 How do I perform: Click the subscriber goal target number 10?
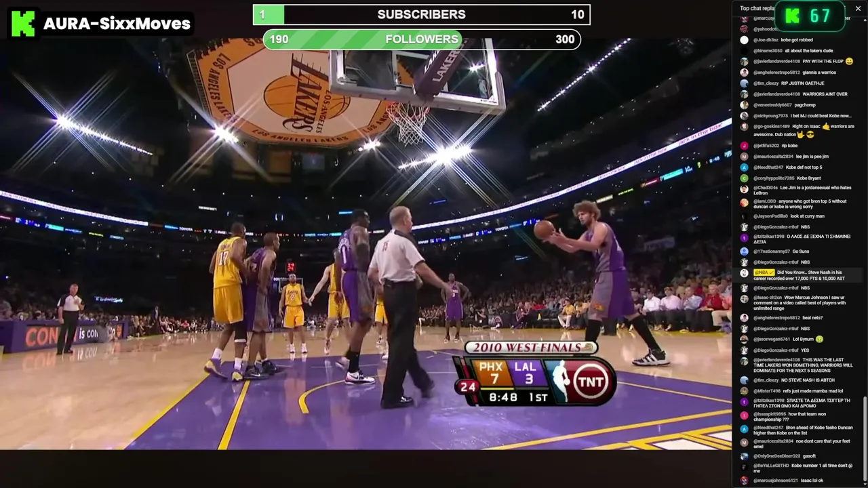click(577, 14)
